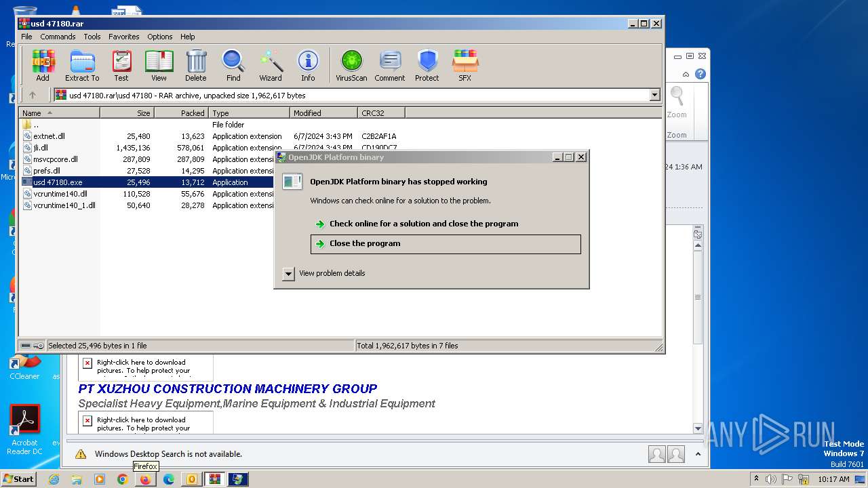Expand the archive path dropdown
The width and height of the screenshot is (868, 488).
click(655, 96)
